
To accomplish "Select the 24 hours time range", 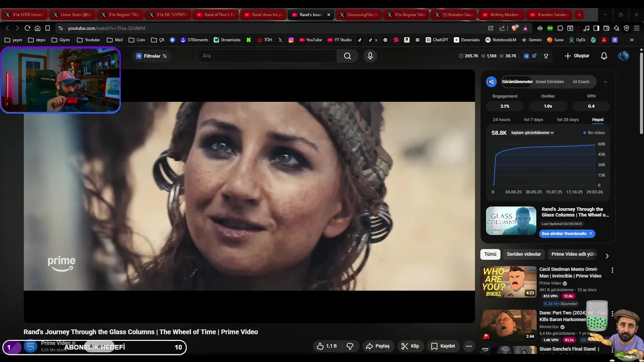I will (x=501, y=120).
